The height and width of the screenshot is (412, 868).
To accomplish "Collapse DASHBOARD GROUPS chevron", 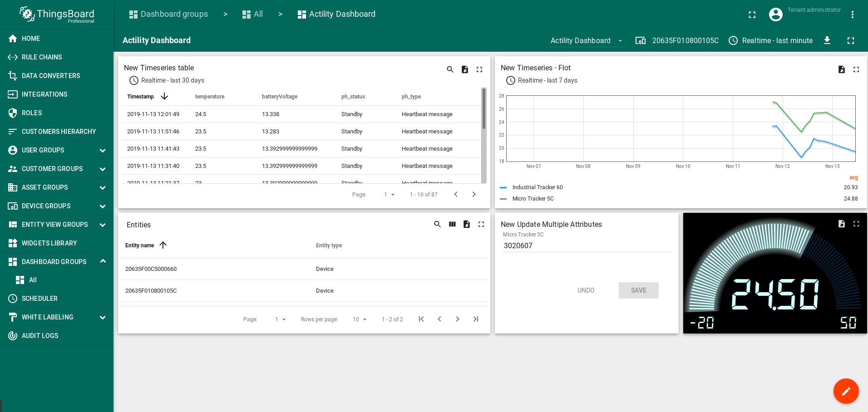I will (x=103, y=261).
